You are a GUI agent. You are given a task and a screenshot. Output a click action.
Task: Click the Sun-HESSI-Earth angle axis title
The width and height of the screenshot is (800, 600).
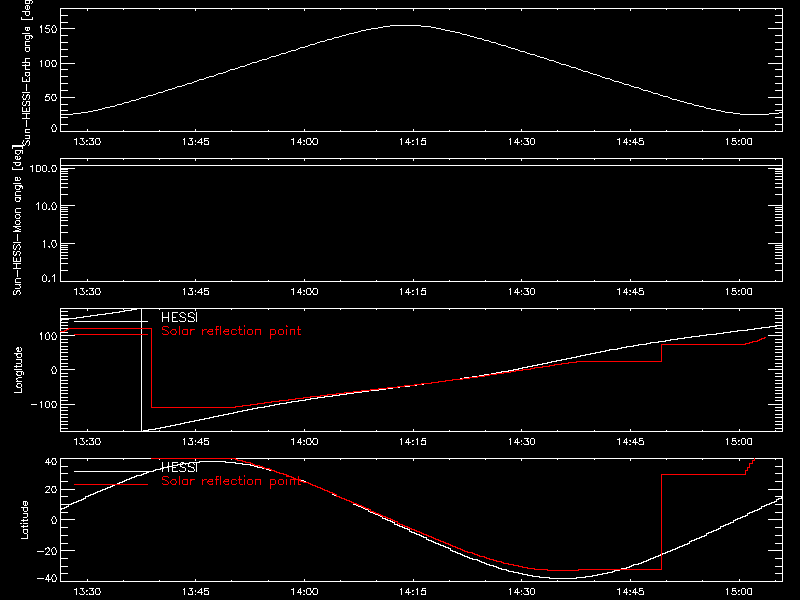pos(28,72)
